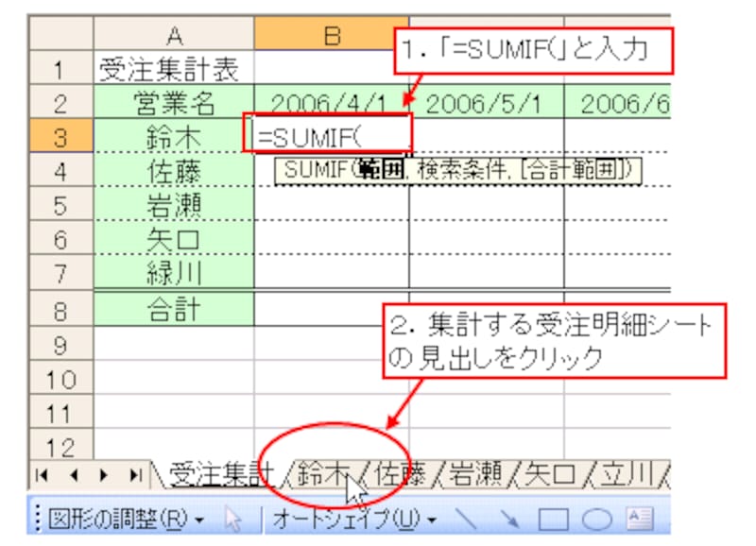The image size is (756, 546).
Task: Switch to the 受注集計 sheet tab
Action: 223,474
